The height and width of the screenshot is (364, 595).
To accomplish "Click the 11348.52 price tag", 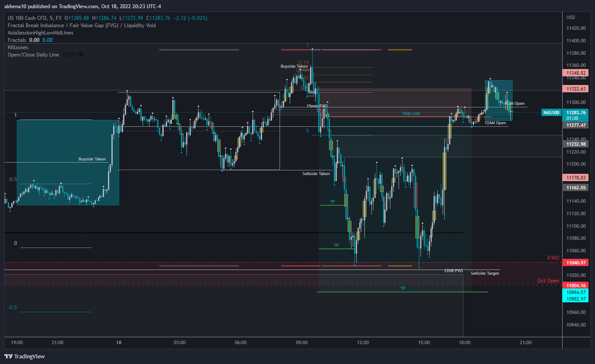I will 576,73.
